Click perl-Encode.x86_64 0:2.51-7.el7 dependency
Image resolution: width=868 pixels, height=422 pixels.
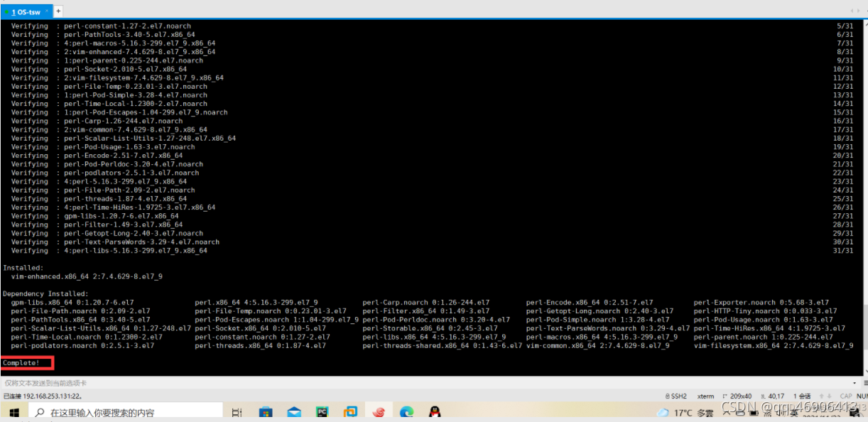590,303
